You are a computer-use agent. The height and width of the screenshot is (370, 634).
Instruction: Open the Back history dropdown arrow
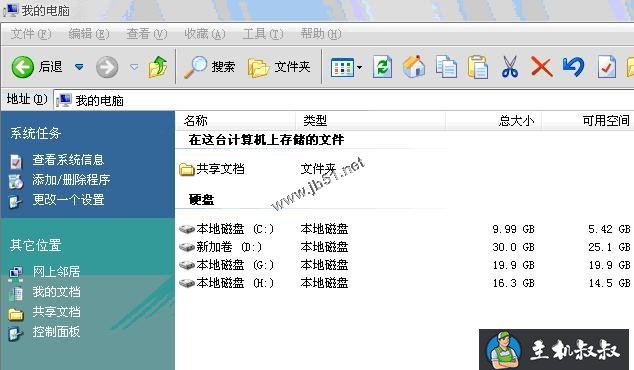[x=79, y=67]
